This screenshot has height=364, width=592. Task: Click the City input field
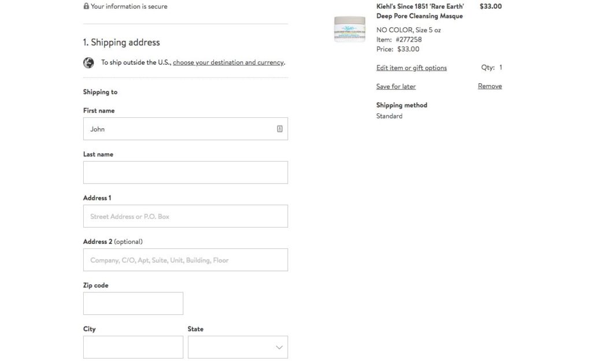pos(134,347)
